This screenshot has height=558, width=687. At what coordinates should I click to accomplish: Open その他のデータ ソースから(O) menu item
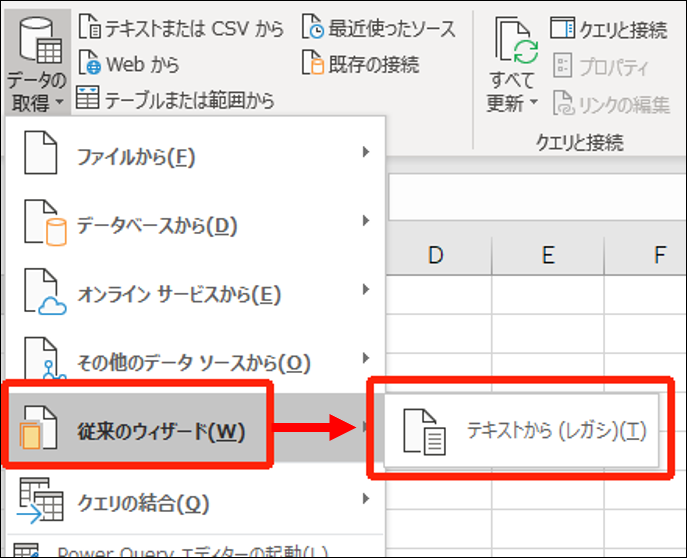pos(195,359)
